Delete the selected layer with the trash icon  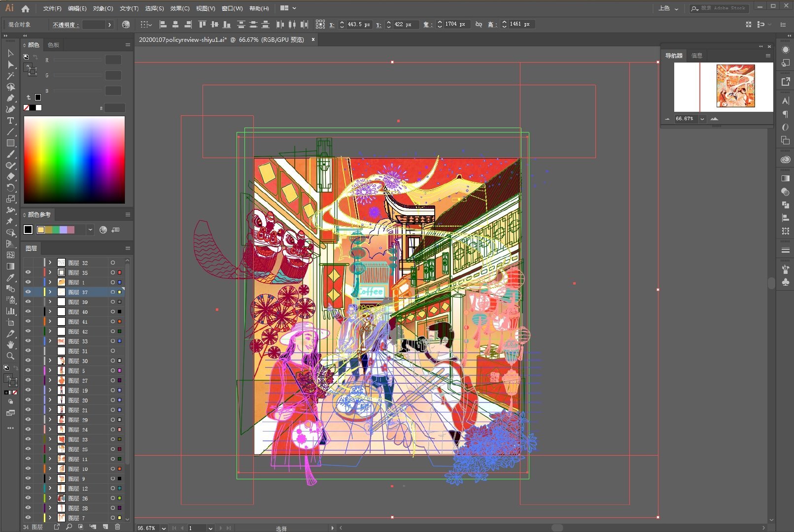(x=117, y=527)
